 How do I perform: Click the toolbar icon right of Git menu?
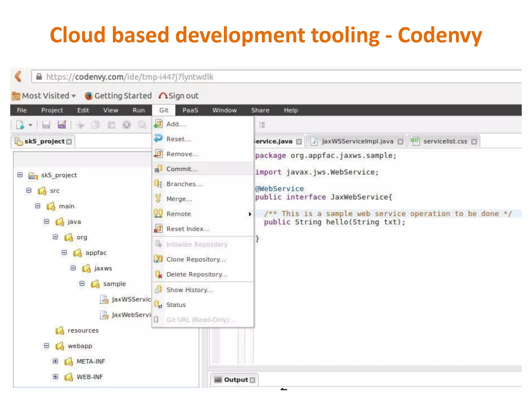(x=262, y=125)
